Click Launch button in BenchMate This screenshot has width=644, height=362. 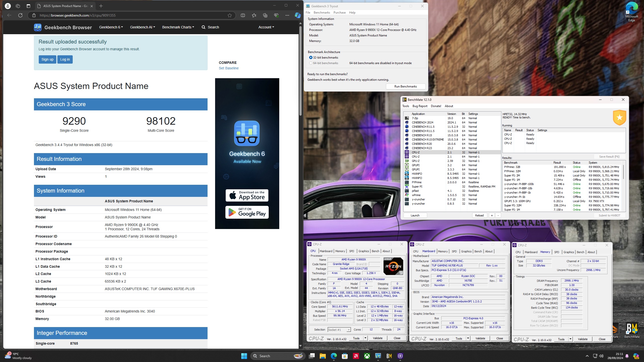415,215
